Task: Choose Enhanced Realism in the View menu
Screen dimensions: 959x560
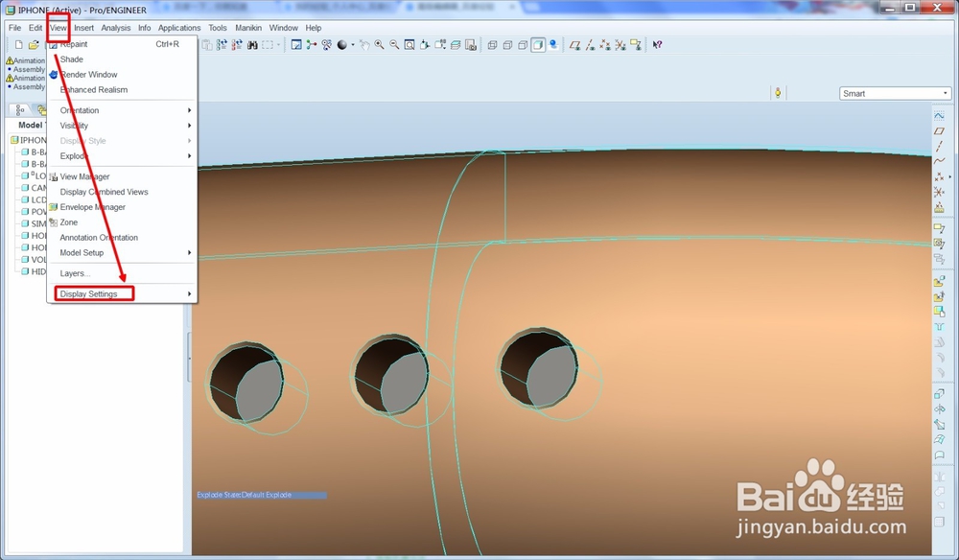Action: click(123, 90)
